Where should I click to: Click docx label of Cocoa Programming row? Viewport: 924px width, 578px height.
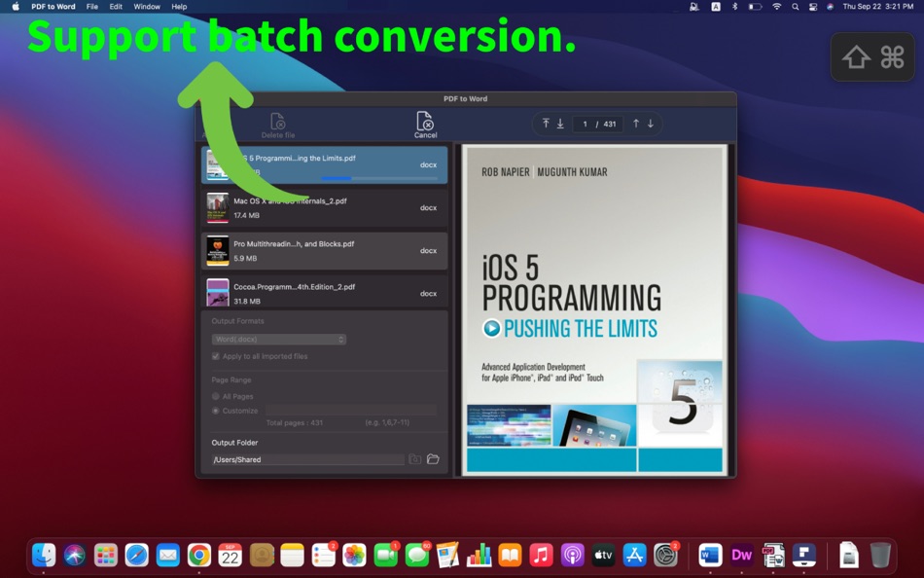pos(428,293)
